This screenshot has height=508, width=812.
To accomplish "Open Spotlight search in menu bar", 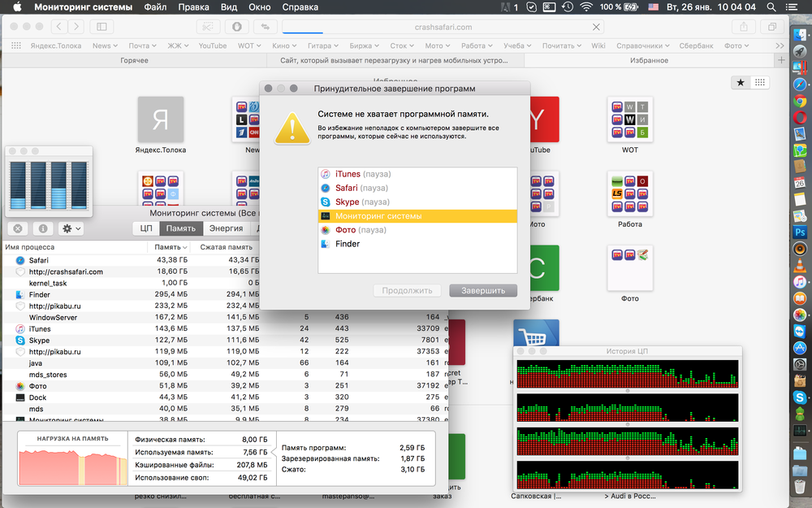I will tap(771, 7).
